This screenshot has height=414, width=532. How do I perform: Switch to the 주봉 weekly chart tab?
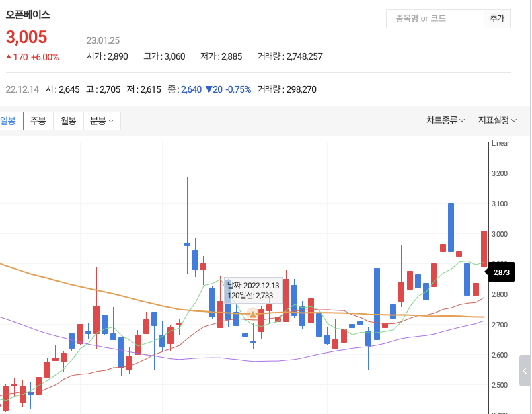pyautogui.click(x=38, y=121)
